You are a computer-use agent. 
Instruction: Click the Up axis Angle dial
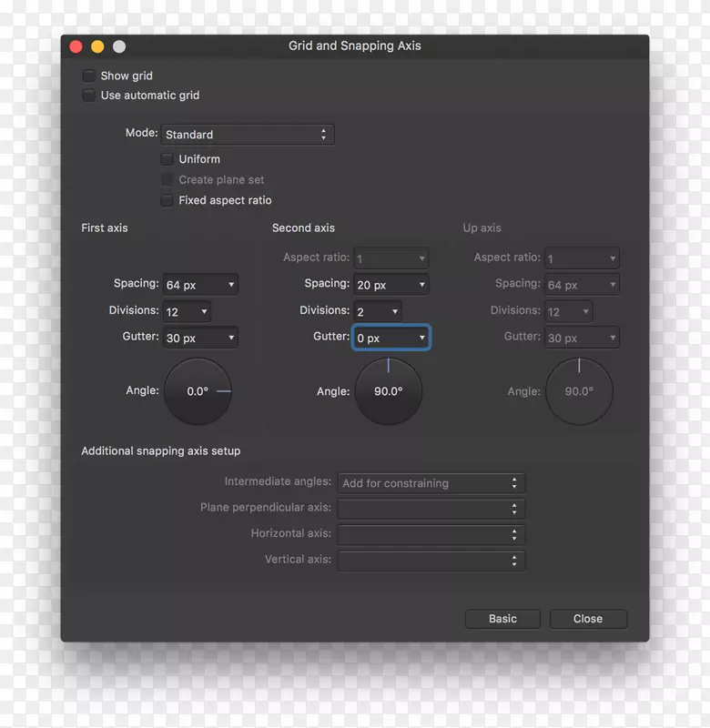pos(580,391)
